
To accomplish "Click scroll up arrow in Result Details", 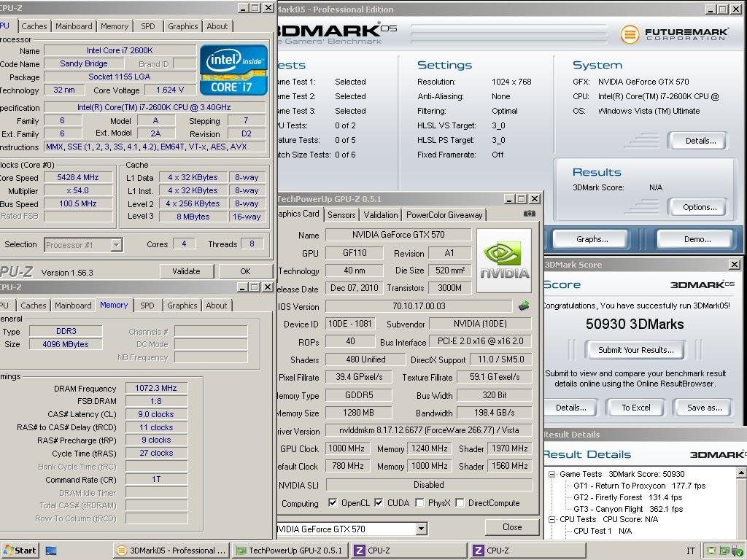I will point(741,472).
